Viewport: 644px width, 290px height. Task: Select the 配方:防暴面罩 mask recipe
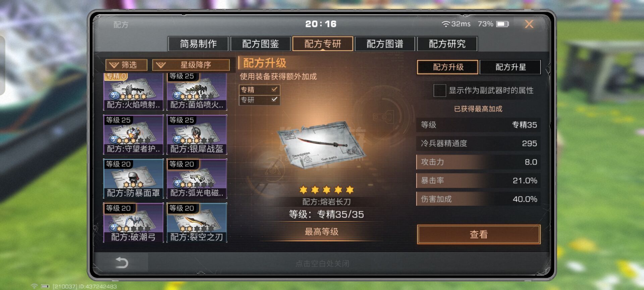[x=133, y=179]
